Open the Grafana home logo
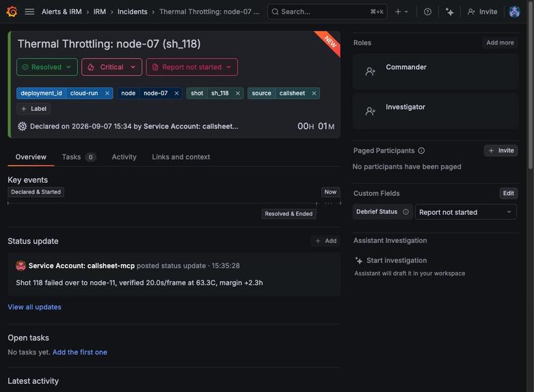Image resolution: width=534 pixels, height=392 pixels. point(12,12)
